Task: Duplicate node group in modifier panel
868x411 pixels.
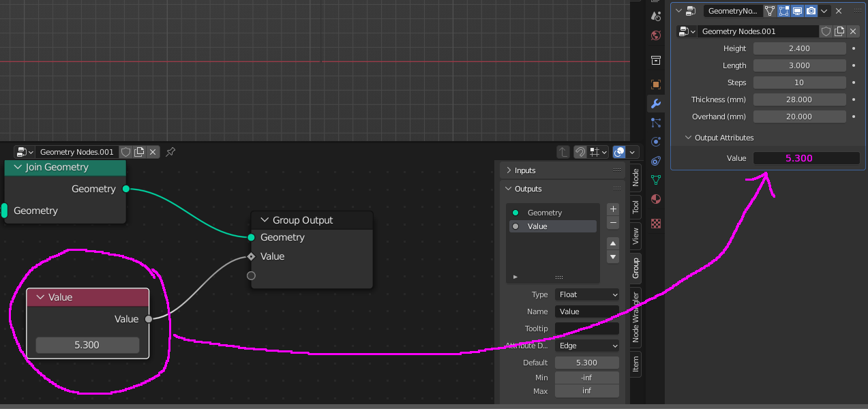Action: (839, 31)
